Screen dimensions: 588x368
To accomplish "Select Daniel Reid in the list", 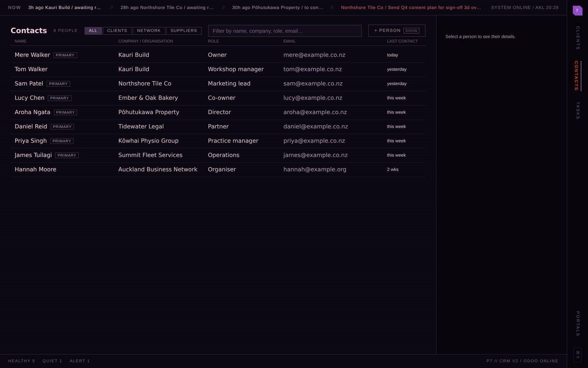I will pyautogui.click(x=218, y=126).
